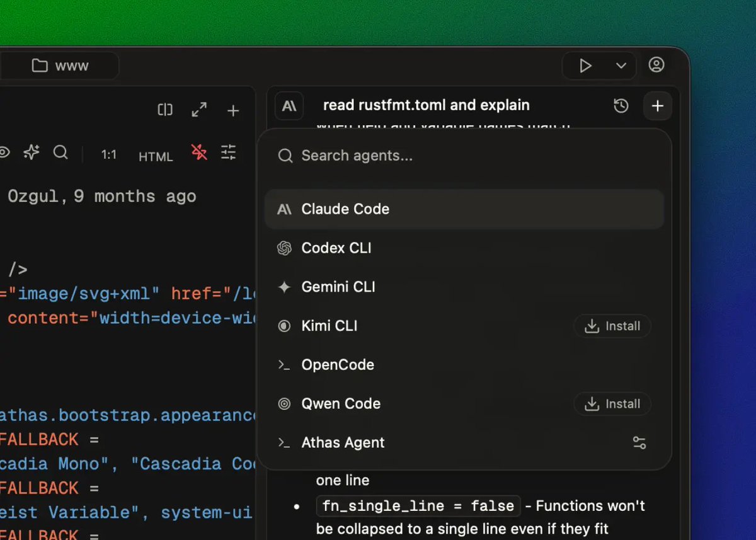Expand the run options dropdown chevron
This screenshot has width=756, height=540.
pos(621,66)
